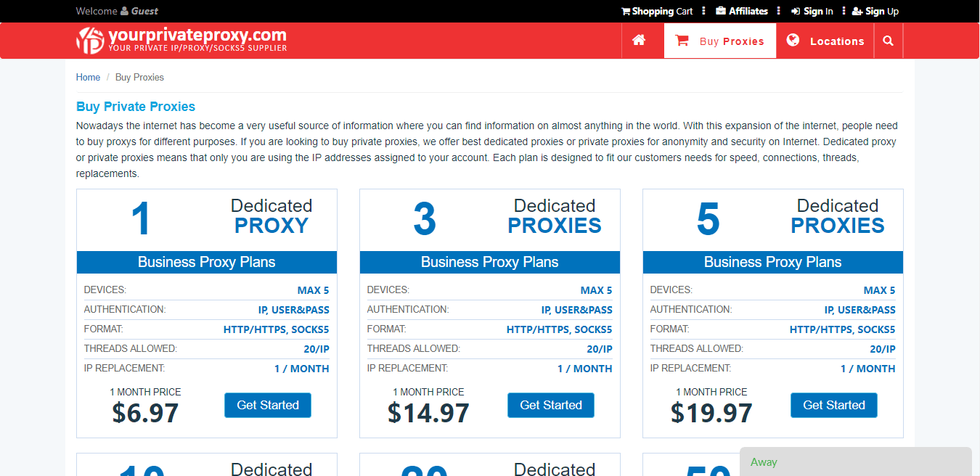Click the search magnifier icon

tap(888, 41)
